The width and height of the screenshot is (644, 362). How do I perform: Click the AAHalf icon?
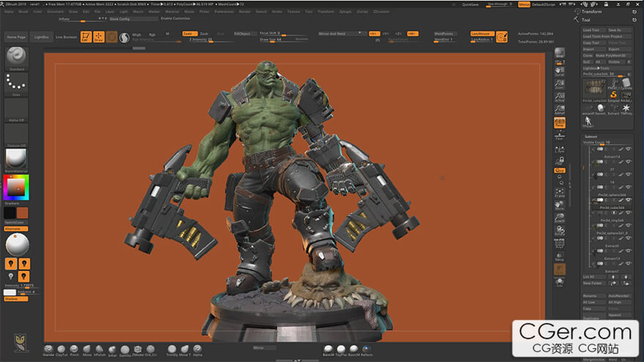pos(559,110)
